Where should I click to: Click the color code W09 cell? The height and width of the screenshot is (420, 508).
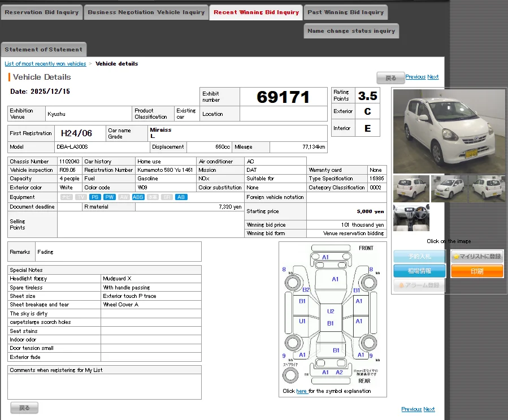pos(166,188)
